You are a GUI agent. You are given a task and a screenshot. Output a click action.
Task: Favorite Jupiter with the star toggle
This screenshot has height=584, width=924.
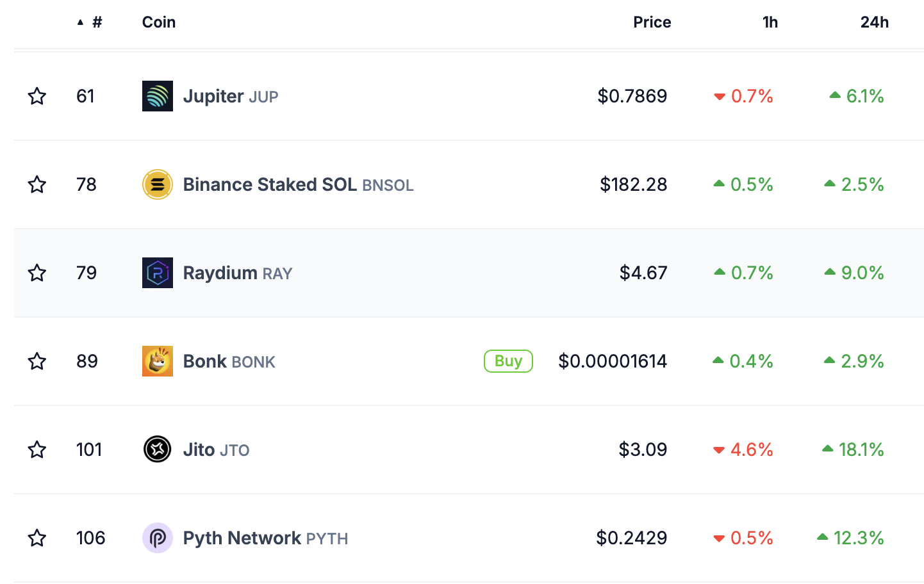pos(37,96)
